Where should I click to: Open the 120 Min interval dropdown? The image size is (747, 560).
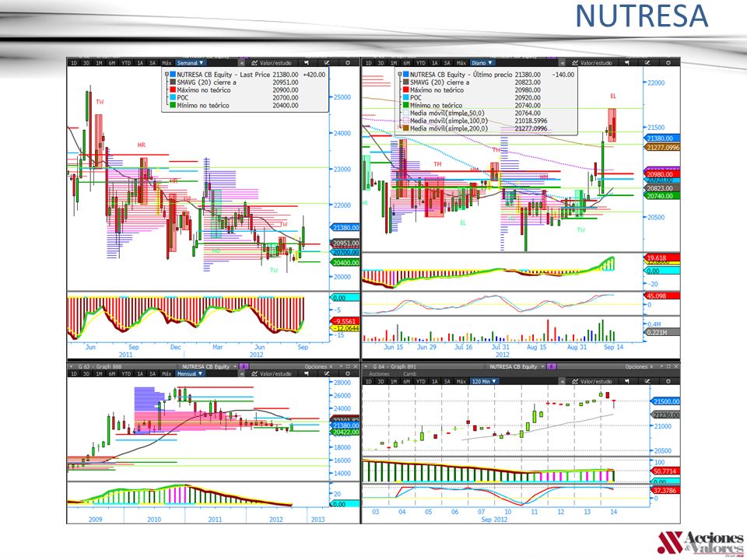484,381
